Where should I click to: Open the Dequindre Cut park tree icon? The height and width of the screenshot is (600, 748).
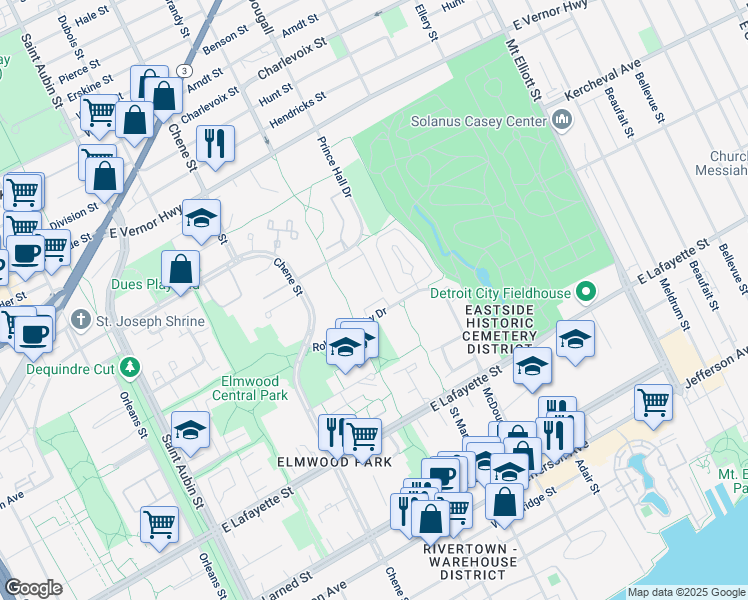tap(129, 367)
